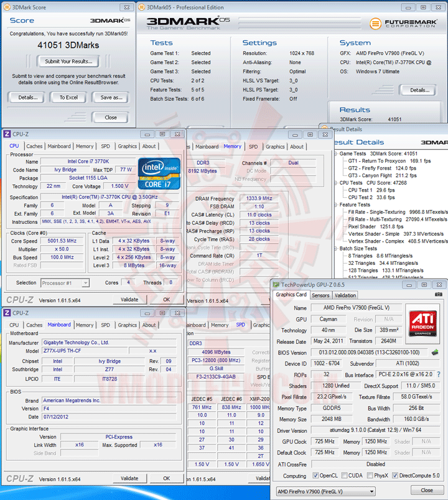Collapse the Feature Tests tree node
Image resolution: width=448 pixels, height=500 pixels.
point(336,205)
